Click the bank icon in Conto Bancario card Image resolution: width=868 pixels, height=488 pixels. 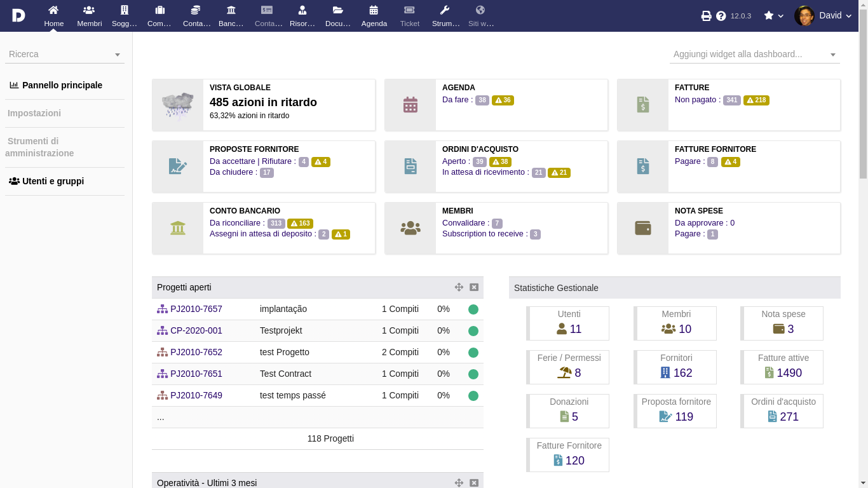coord(178,228)
